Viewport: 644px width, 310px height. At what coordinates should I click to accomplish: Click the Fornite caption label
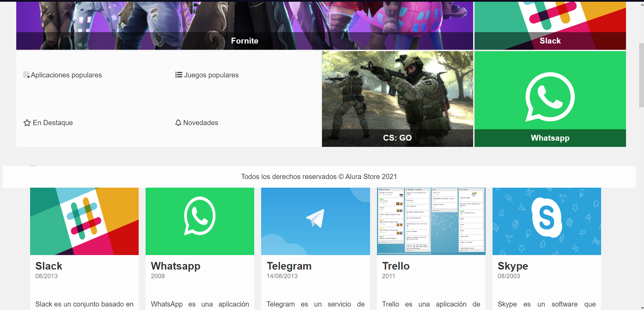(245, 41)
